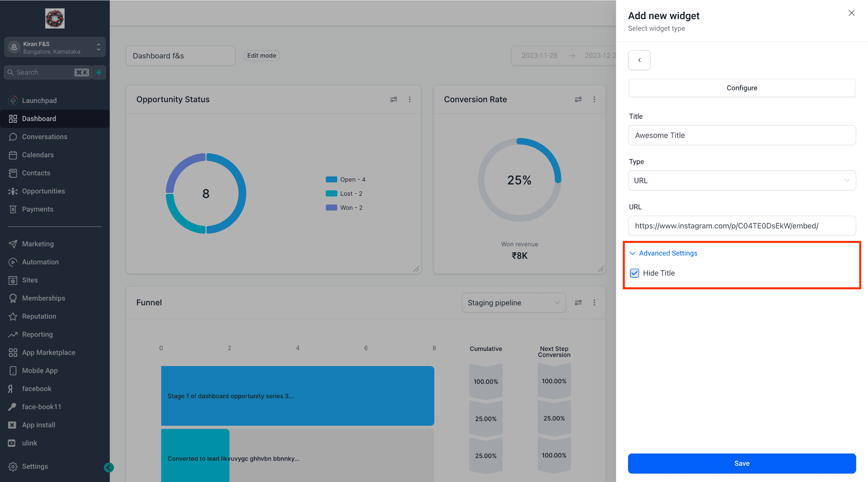Click the Won legend swatch
The height and width of the screenshot is (482, 868).
click(x=331, y=207)
